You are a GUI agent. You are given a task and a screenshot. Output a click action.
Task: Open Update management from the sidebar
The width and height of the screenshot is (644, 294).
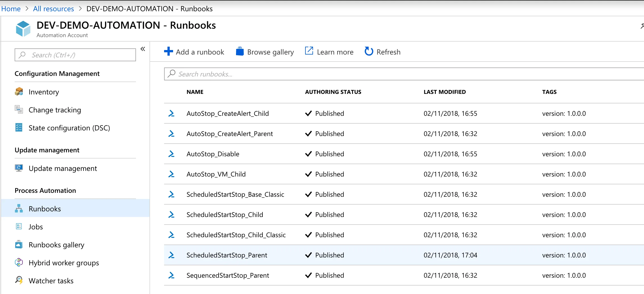(x=62, y=168)
